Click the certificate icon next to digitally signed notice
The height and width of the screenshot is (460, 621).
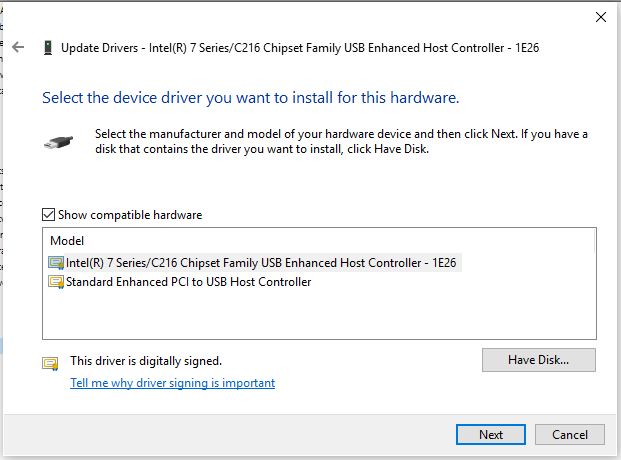point(50,364)
